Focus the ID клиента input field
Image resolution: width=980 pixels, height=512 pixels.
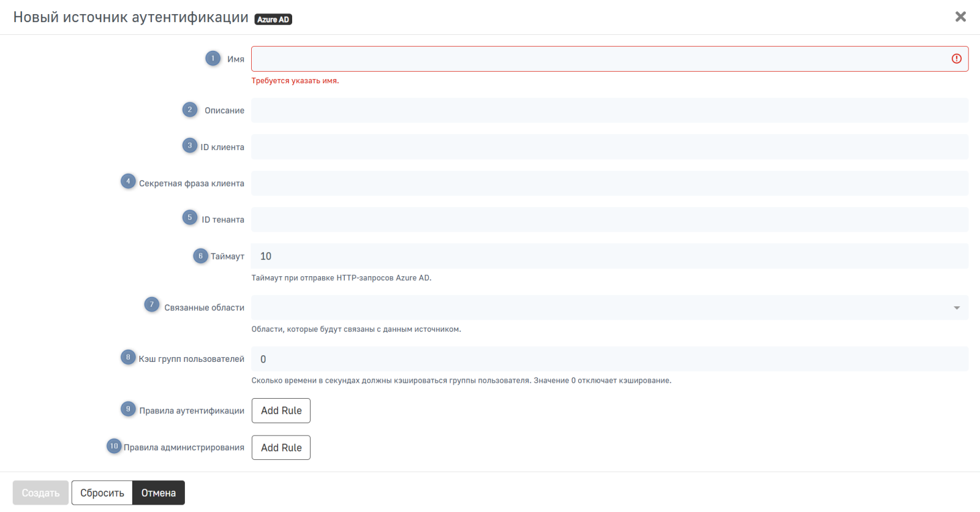pos(609,147)
